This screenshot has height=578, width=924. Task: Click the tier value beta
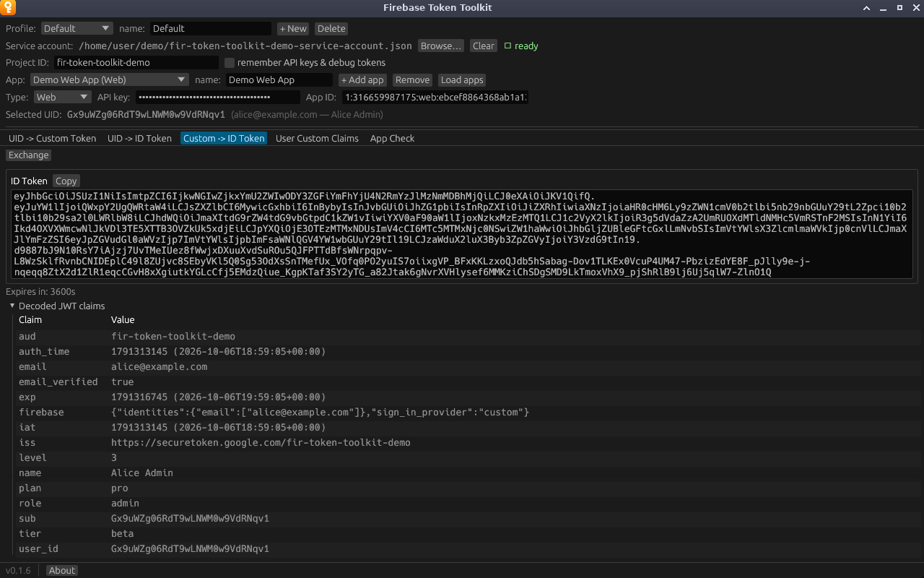tap(123, 533)
